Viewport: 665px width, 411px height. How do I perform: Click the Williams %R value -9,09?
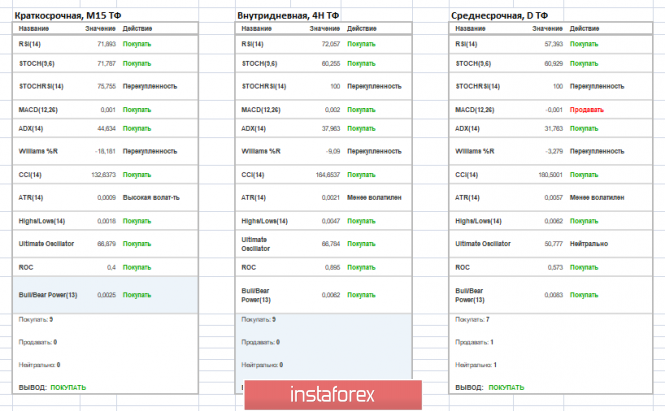[333, 151]
